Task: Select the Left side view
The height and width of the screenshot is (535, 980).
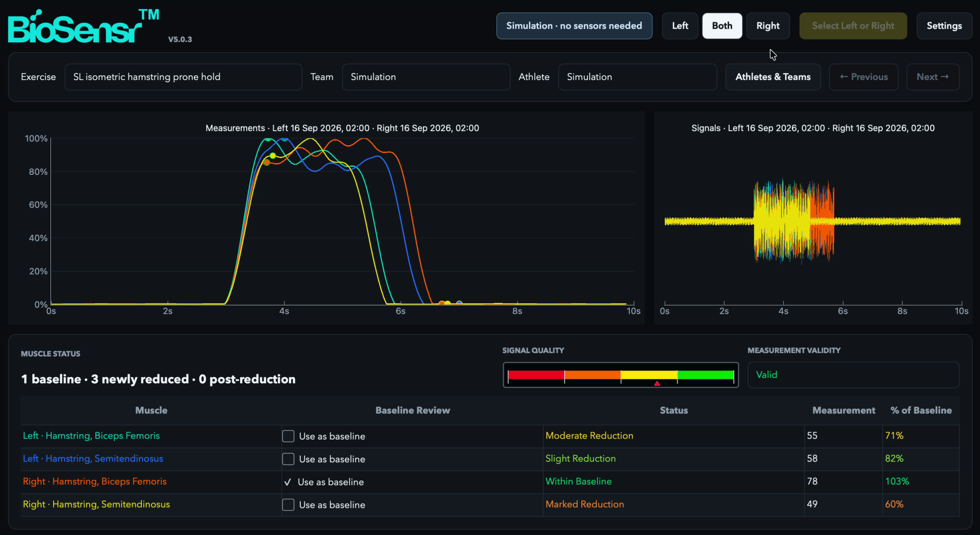Action: [680, 26]
